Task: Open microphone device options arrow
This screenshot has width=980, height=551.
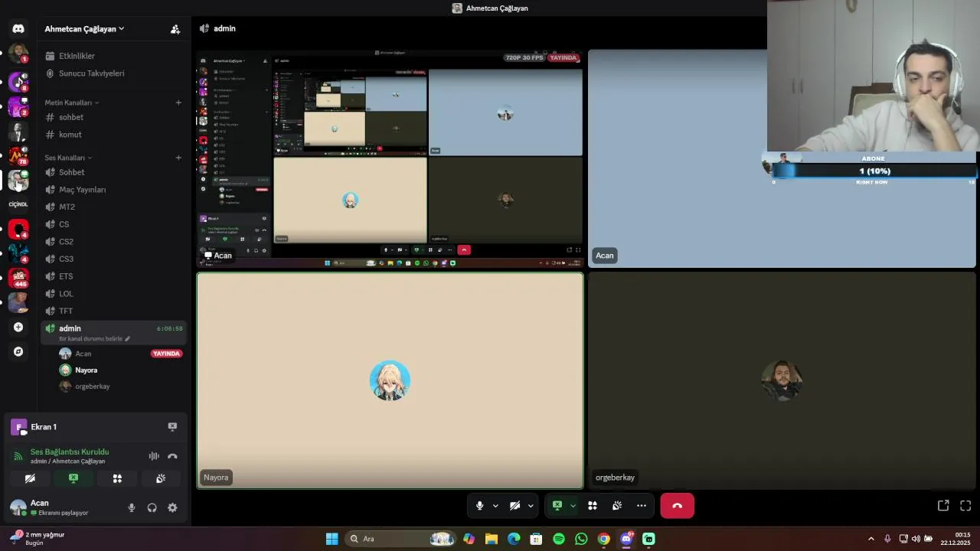Action: tap(495, 506)
